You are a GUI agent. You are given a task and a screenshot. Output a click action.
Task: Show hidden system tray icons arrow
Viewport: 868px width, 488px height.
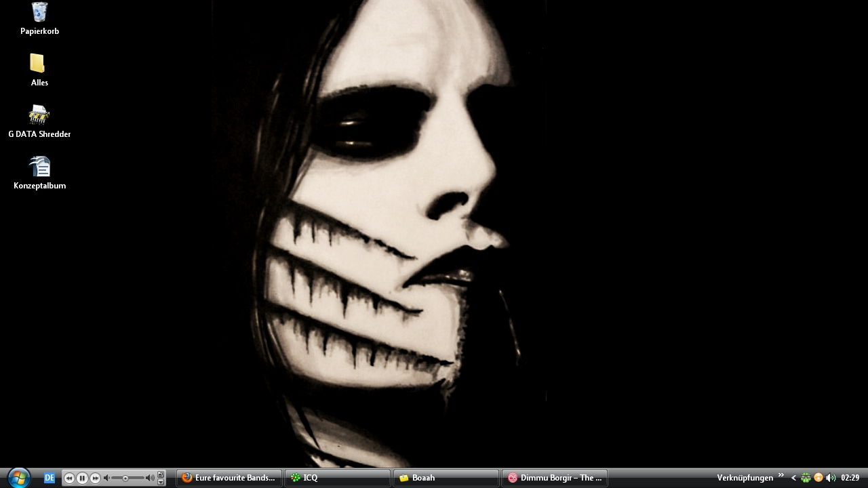pyautogui.click(x=793, y=478)
